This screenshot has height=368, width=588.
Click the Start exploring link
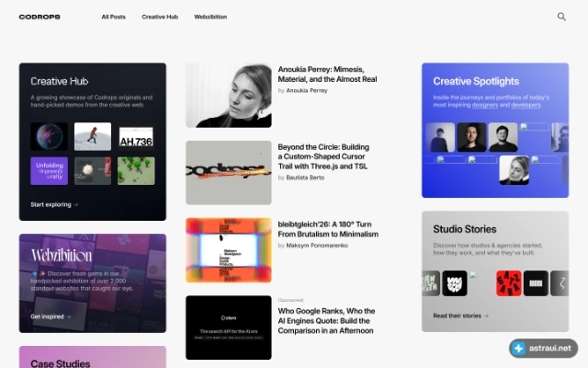pyautogui.click(x=54, y=204)
